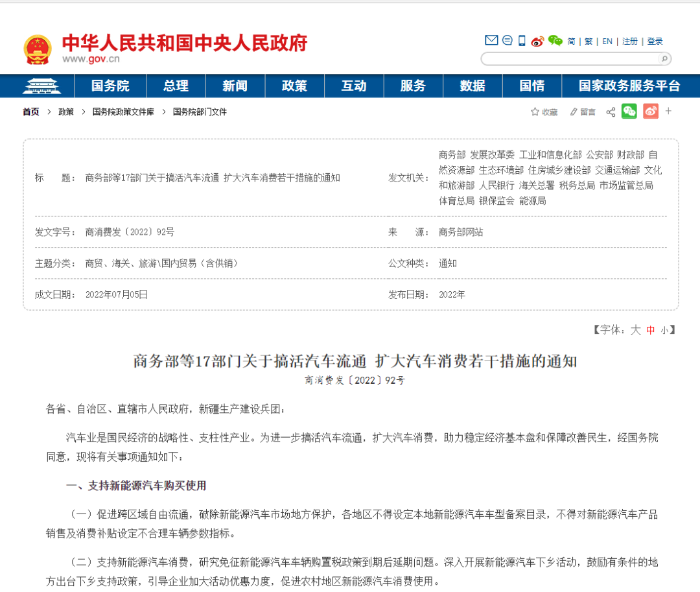
Task: Click inside the search input box
Action: pyautogui.click(x=570, y=58)
